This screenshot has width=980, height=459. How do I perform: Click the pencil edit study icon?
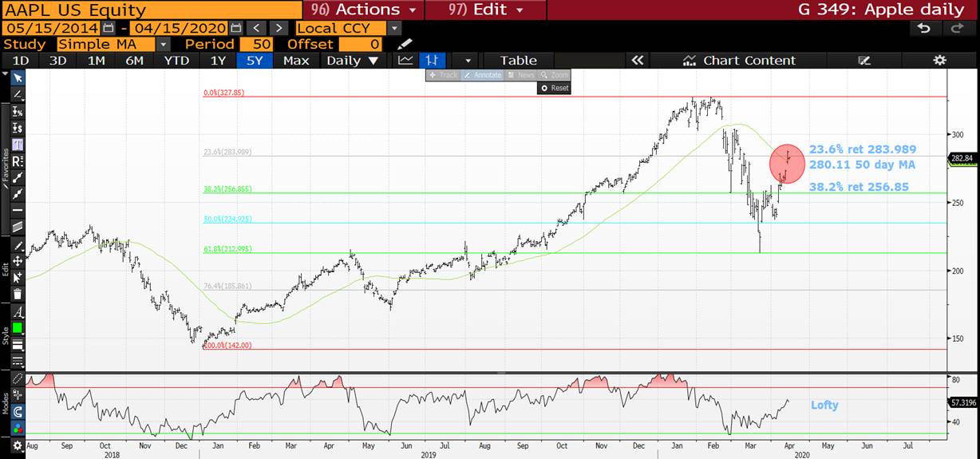point(405,44)
